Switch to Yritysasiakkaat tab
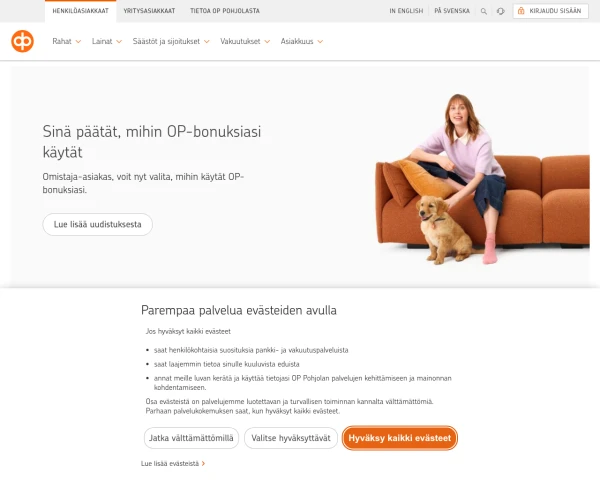600x480 pixels. [149, 11]
